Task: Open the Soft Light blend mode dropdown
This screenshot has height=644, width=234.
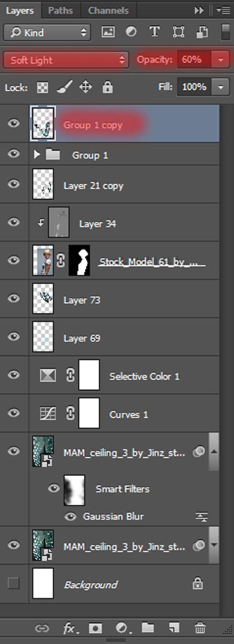Action: [x=66, y=60]
